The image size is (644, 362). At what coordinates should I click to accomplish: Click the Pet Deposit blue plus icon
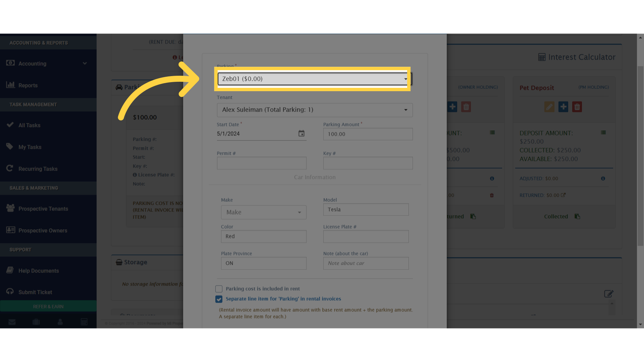(563, 107)
